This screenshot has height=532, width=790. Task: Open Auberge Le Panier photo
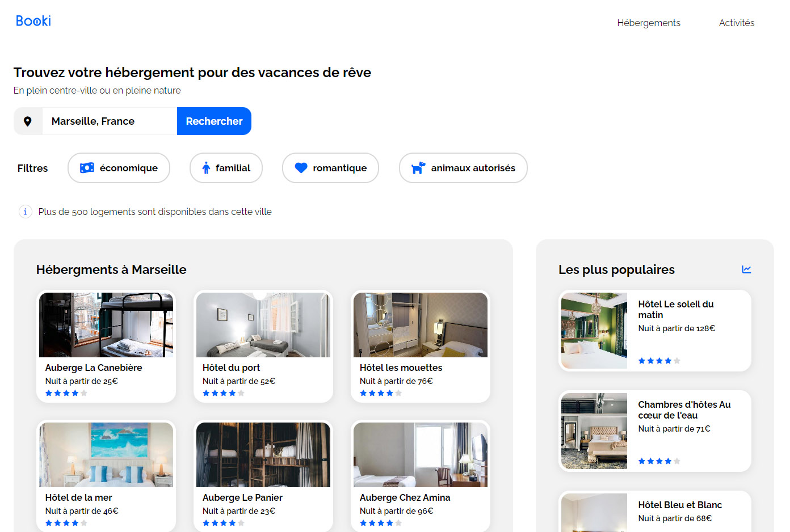(263, 455)
